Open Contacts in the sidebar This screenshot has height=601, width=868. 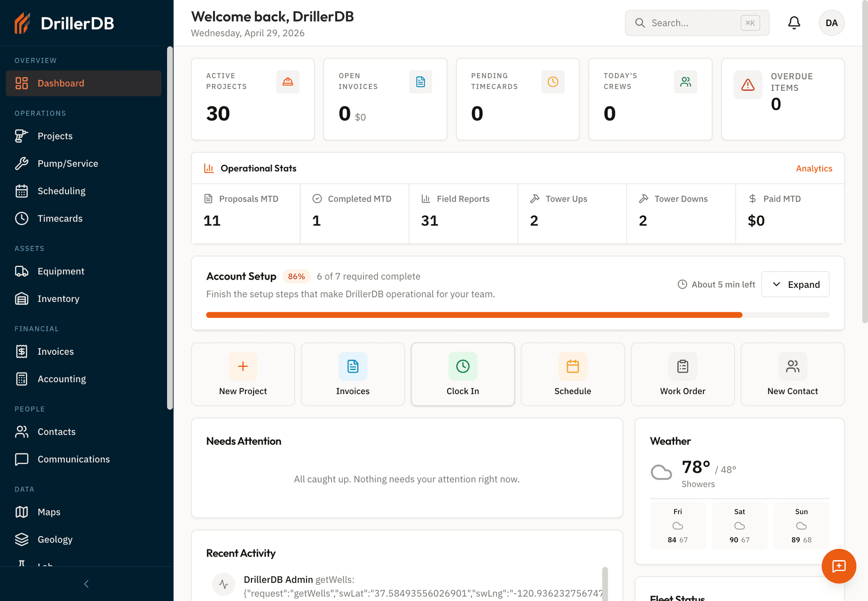tap(84, 432)
